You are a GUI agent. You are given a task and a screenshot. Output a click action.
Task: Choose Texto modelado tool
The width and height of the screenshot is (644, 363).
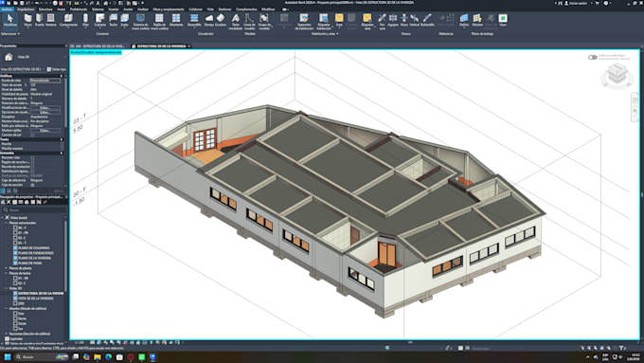click(x=235, y=22)
